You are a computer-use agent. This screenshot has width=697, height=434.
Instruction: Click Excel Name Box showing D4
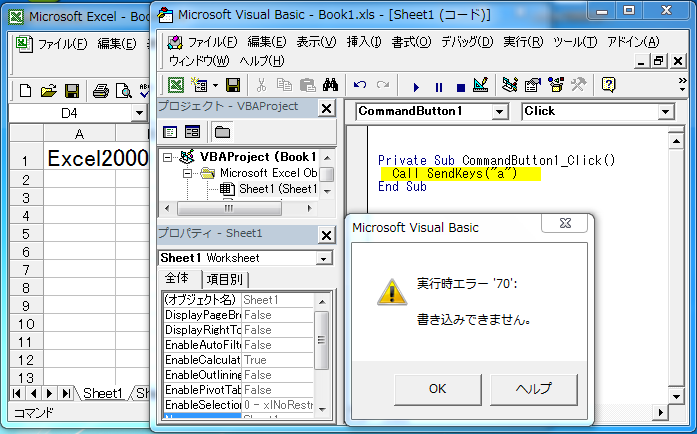click(x=70, y=113)
